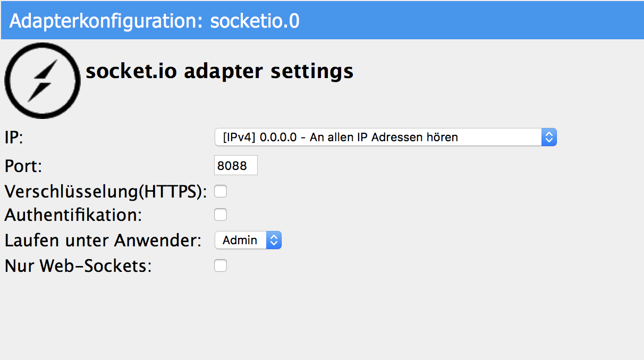Click the blue arrows beside Admin
The image size is (644, 360).
click(x=274, y=241)
